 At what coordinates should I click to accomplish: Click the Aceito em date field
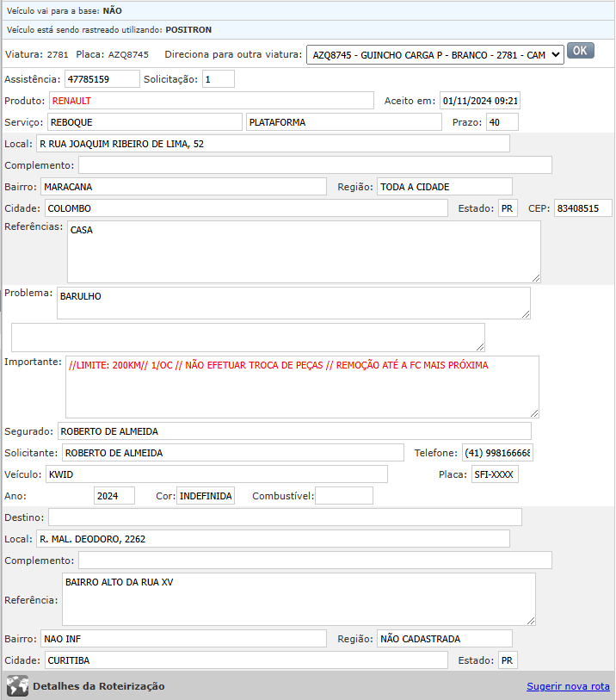(480, 101)
